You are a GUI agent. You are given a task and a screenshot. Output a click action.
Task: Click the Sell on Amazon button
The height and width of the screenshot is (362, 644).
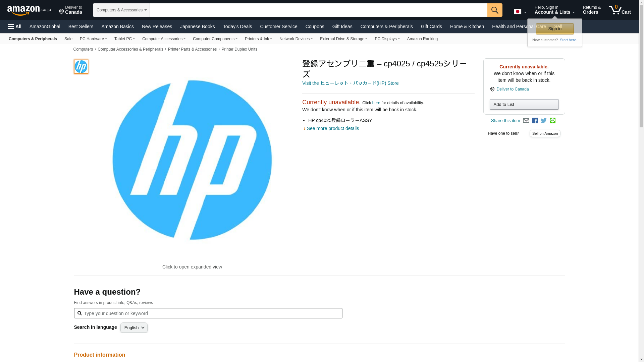pyautogui.click(x=545, y=133)
